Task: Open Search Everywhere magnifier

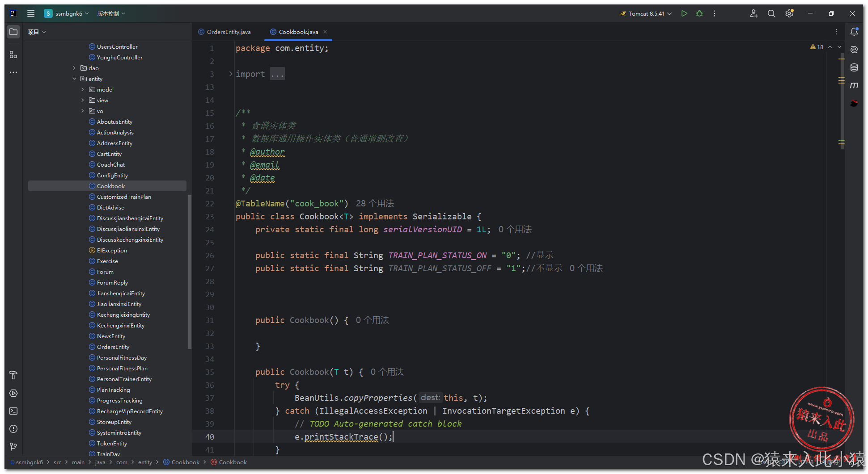Action: point(771,13)
